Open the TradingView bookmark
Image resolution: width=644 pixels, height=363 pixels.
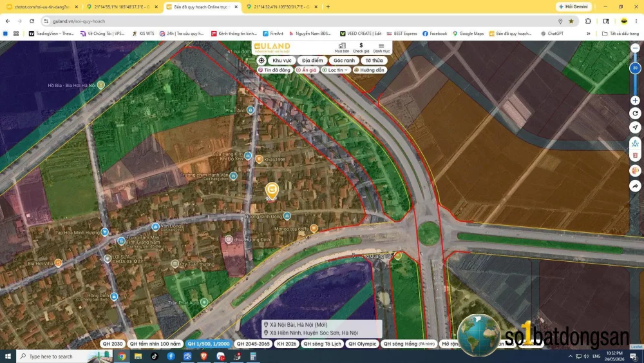[52, 34]
